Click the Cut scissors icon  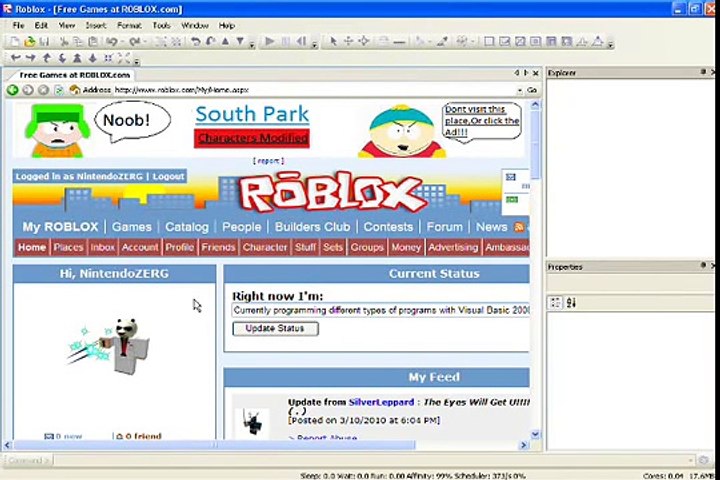(x=64, y=42)
